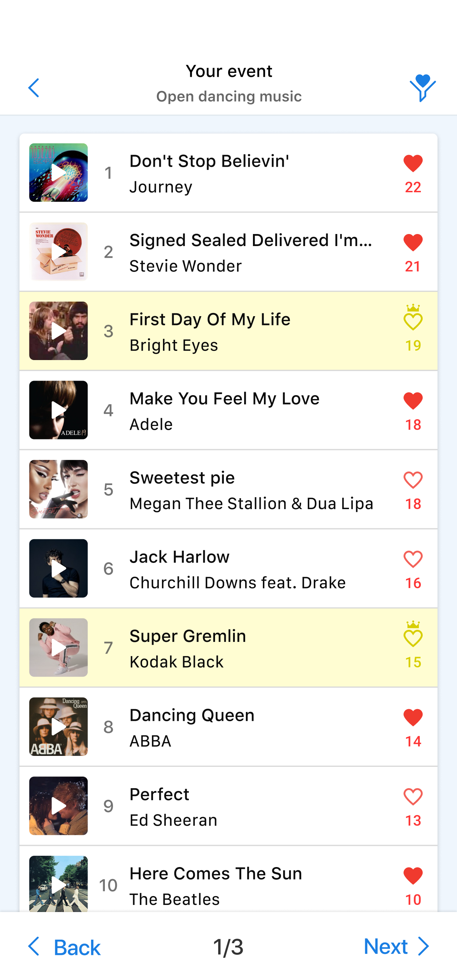Image resolution: width=457 pixels, height=980 pixels.
Task: Go to Next page of songs
Action: click(x=396, y=946)
